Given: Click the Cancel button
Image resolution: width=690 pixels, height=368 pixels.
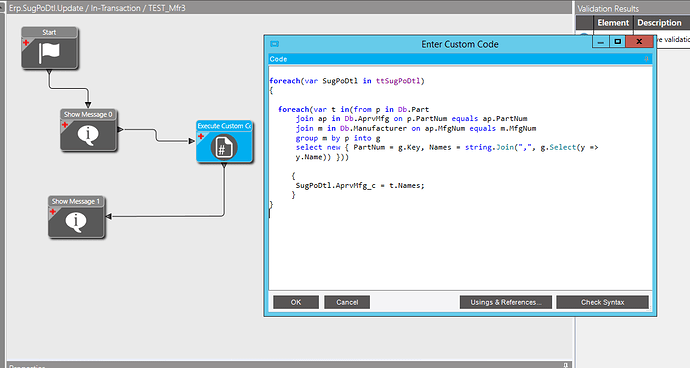Looking at the screenshot, I should 347,302.
